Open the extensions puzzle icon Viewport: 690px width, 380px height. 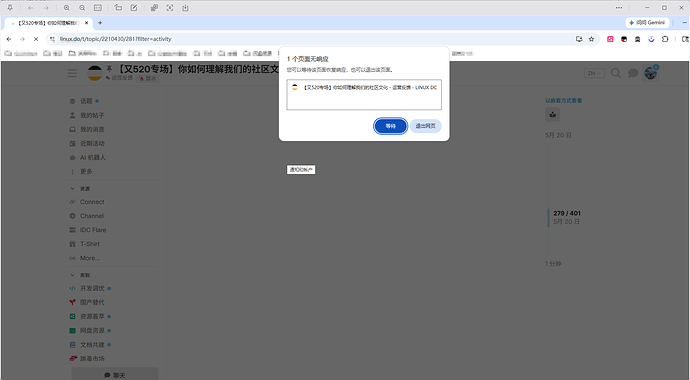(665, 39)
